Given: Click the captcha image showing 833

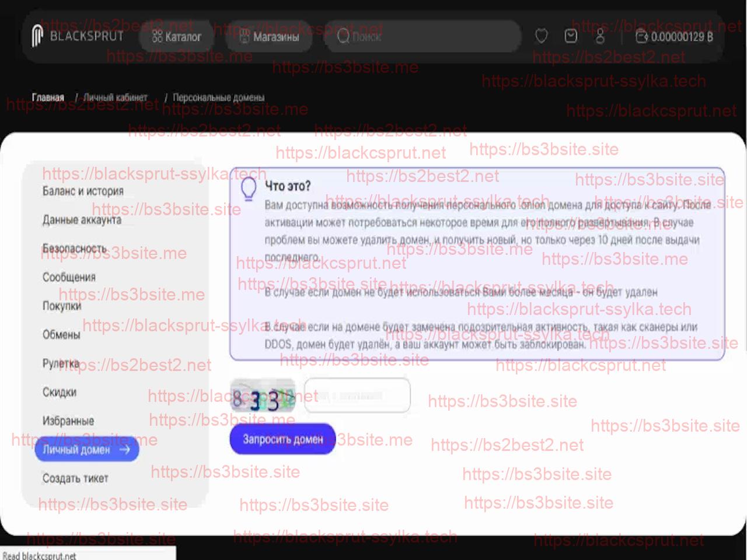Looking at the screenshot, I should pyautogui.click(x=263, y=395).
